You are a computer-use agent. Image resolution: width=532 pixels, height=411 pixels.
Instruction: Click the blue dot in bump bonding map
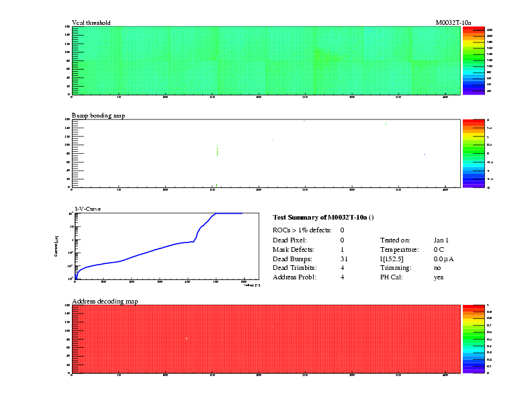(x=425, y=154)
